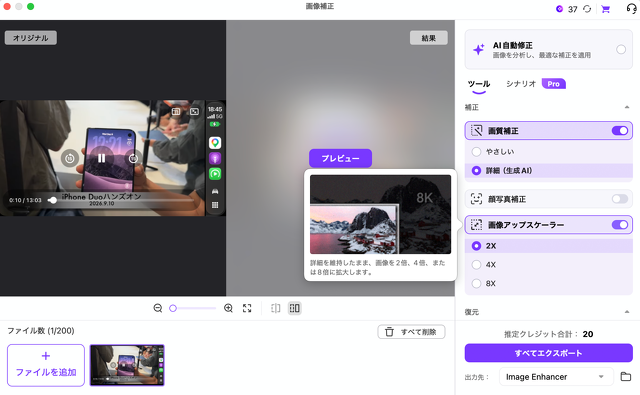Image resolution: width=640 pixels, height=395 pixels.
Task: Select the やさしい radio option
Action: tap(476, 152)
